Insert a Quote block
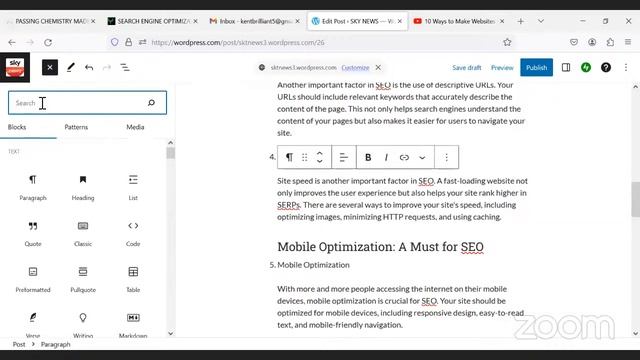 [33, 233]
